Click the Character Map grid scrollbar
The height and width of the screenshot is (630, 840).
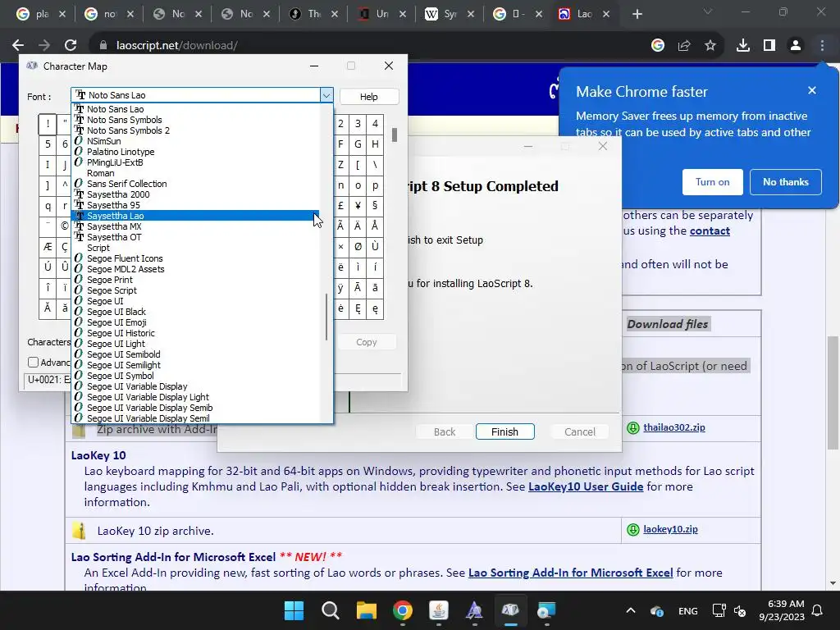pos(395,135)
